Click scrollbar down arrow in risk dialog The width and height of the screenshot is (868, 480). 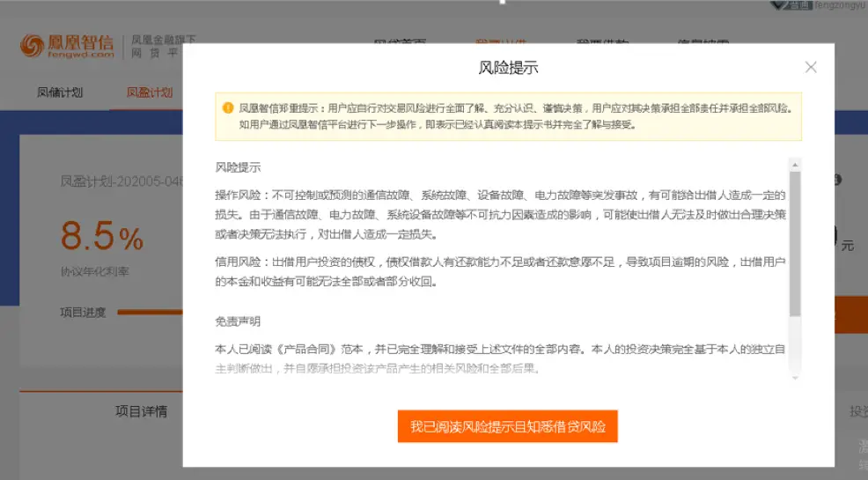pos(795,378)
